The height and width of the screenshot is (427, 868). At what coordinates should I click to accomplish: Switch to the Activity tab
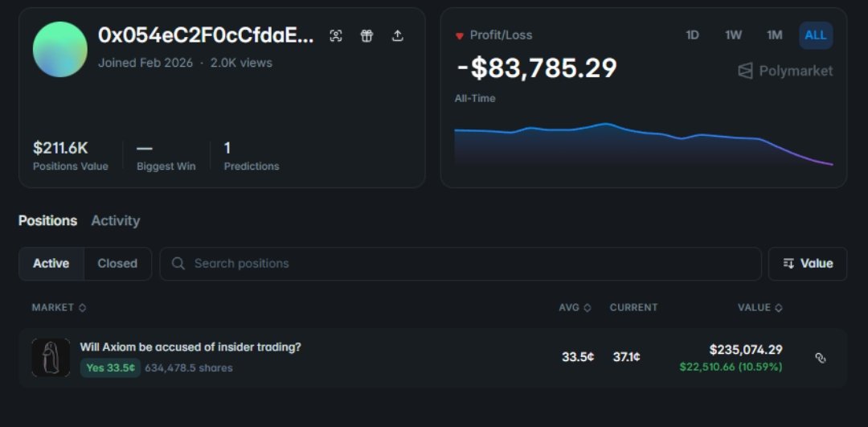pos(115,220)
